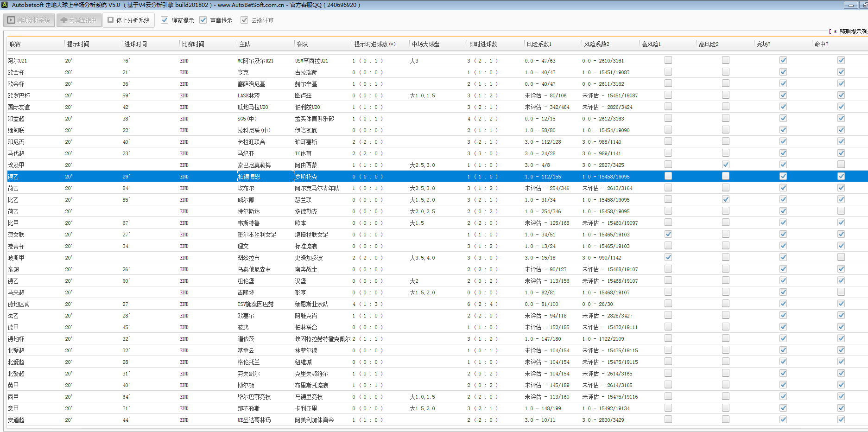Click the 命中? column header
Image resolution: width=868 pixels, height=432 pixels.
tap(821, 44)
